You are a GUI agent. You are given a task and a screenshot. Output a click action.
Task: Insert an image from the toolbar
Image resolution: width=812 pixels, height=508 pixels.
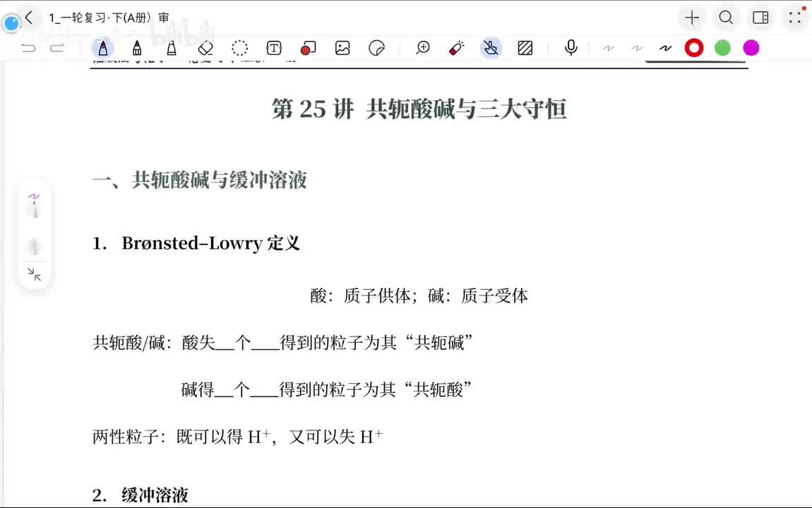pos(342,48)
